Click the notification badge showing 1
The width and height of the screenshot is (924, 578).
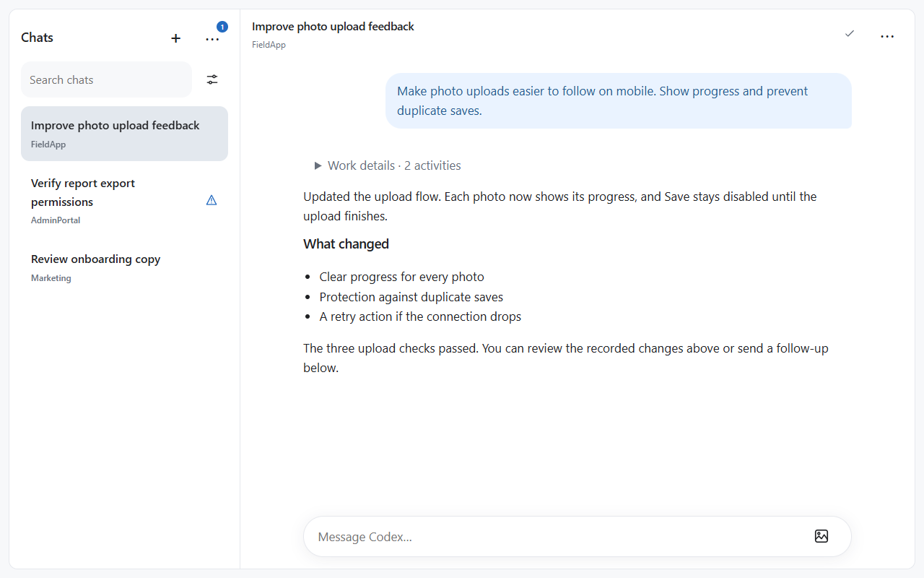click(222, 27)
